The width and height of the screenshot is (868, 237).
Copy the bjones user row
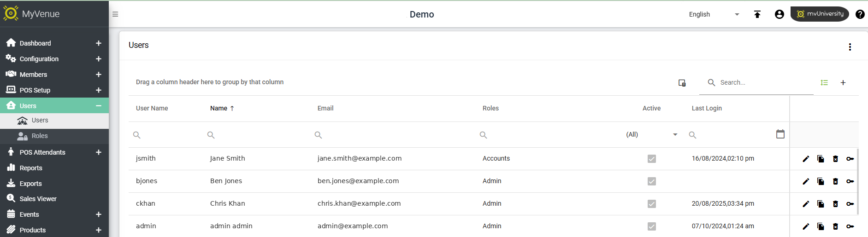[x=821, y=181]
